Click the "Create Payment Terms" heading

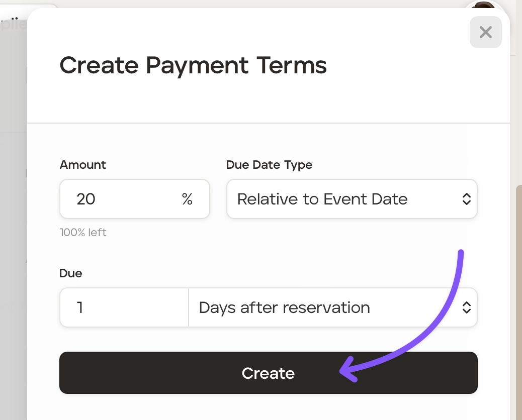point(193,66)
